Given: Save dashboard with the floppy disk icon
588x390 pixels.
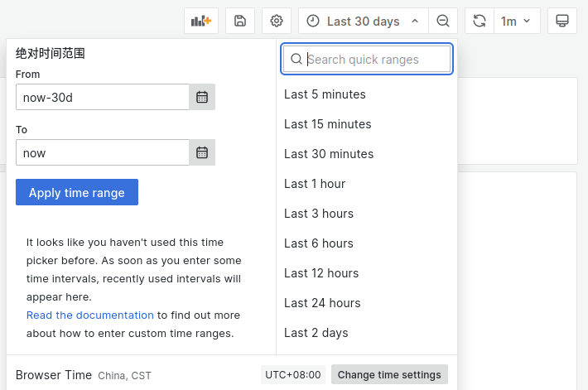Looking at the screenshot, I should pos(240,21).
